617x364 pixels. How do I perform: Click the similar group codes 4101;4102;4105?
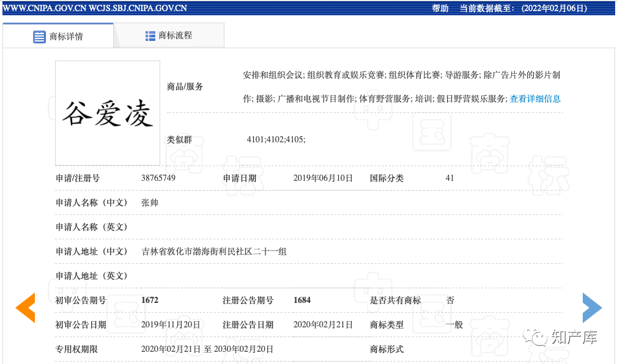[x=276, y=140]
